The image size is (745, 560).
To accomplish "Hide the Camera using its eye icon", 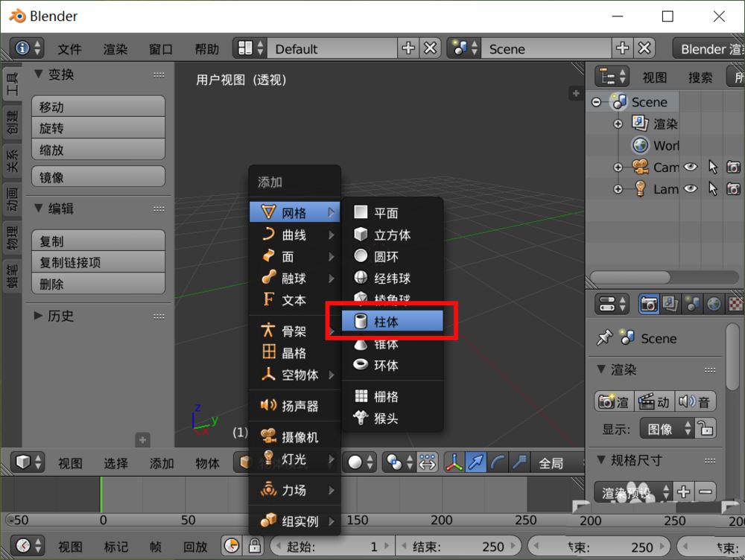I will (x=691, y=167).
